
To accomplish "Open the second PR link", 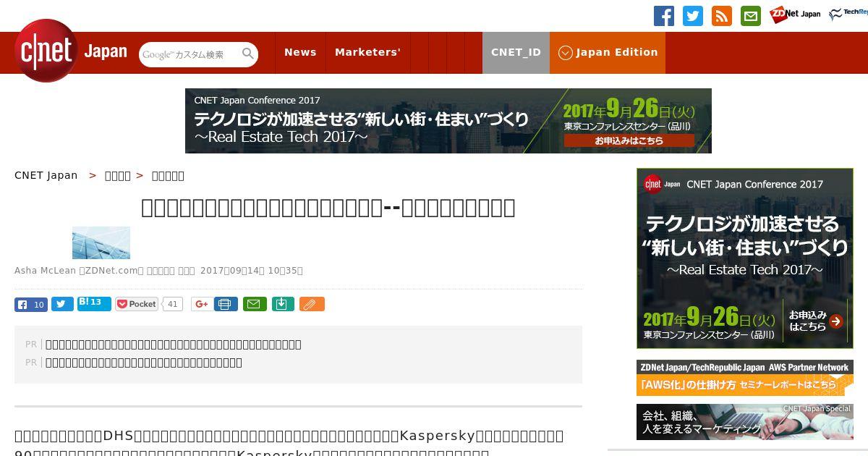I will pos(144,363).
